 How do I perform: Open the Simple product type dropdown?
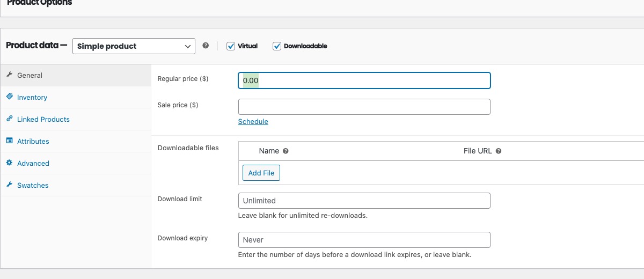(x=134, y=46)
